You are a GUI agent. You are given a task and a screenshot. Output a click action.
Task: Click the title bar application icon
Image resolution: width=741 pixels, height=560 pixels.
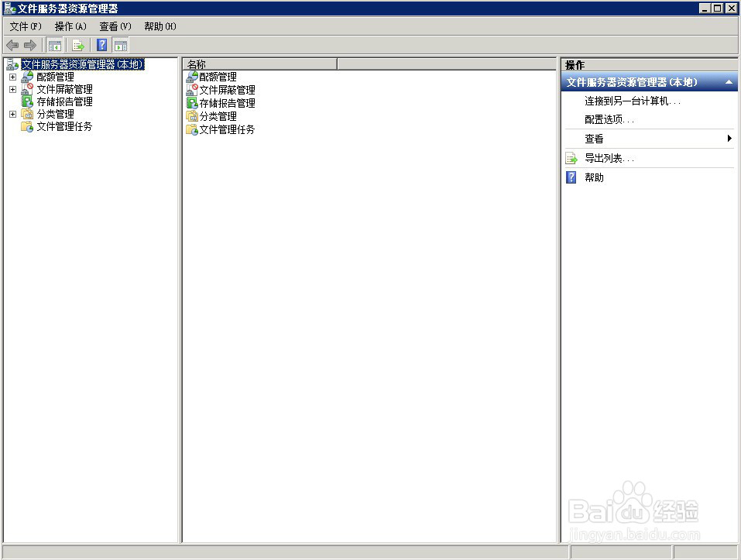[x=9, y=8]
